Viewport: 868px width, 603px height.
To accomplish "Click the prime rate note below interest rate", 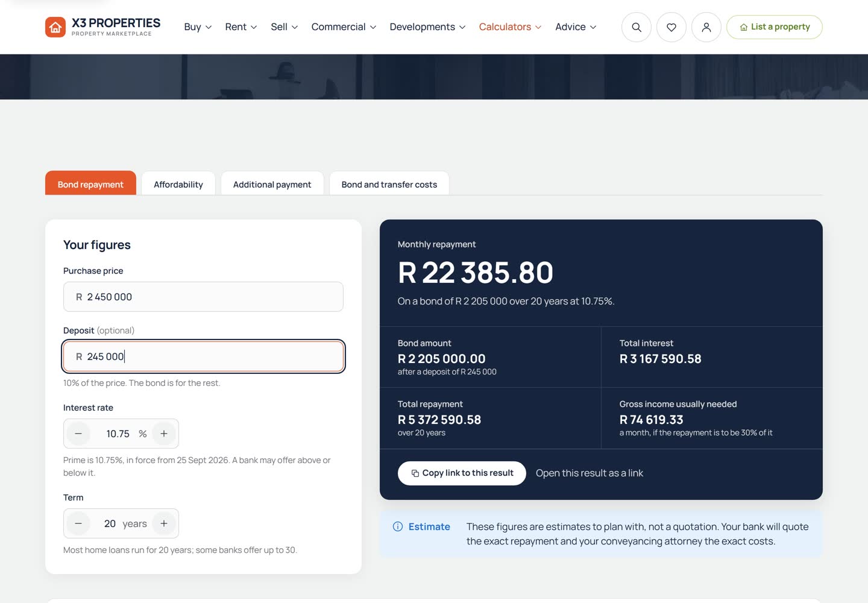I will point(197,466).
